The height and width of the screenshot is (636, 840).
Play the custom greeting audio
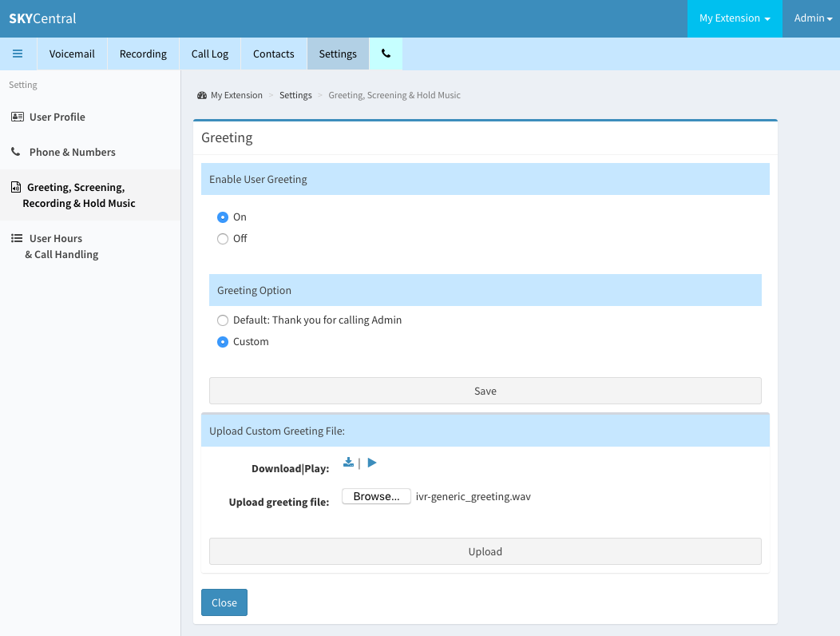pyautogui.click(x=372, y=463)
